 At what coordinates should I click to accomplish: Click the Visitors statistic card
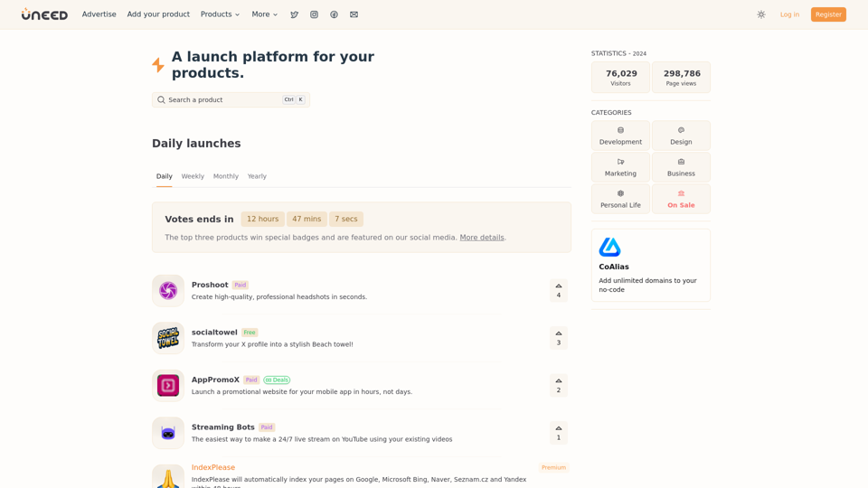(620, 78)
